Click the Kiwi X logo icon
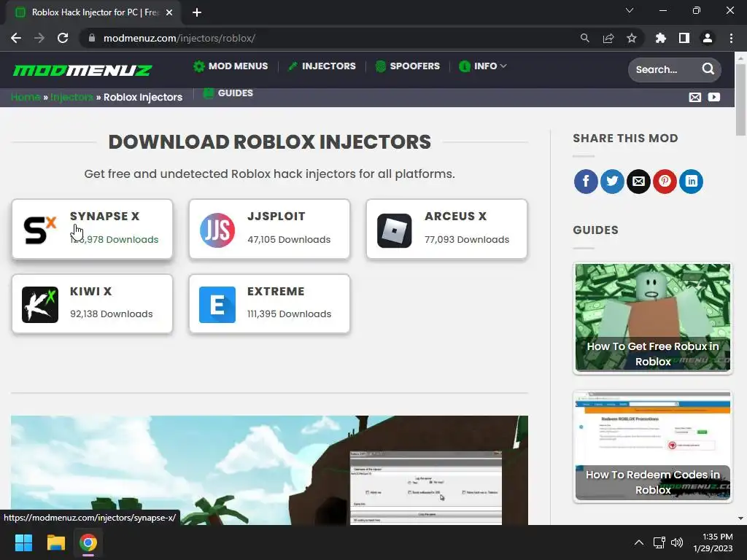 pyautogui.click(x=40, y=305)
